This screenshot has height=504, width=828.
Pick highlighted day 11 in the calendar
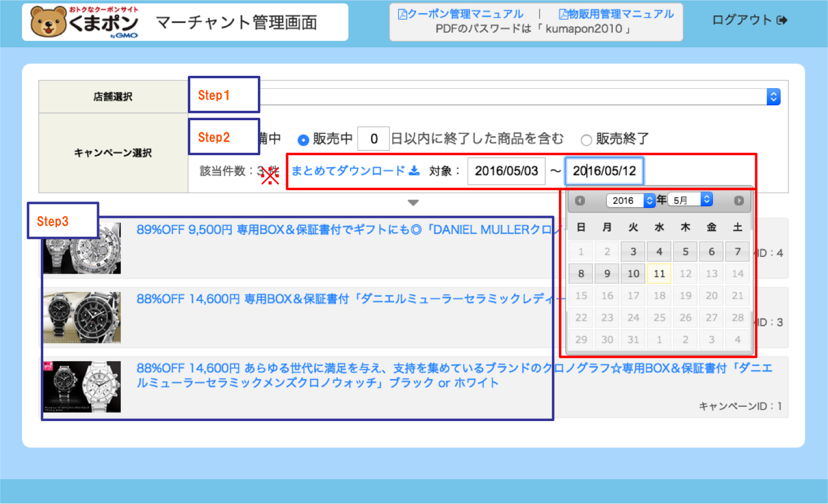click(x=659, y=274)
